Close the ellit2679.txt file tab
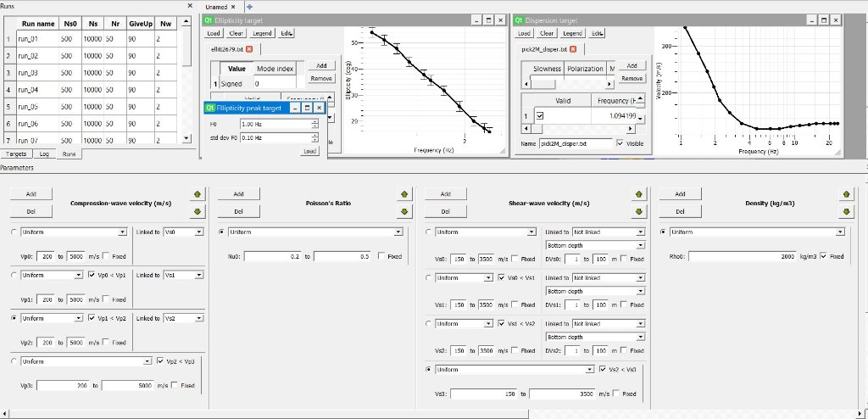This screenshot has width=868, height=419. (x=249, y=50)
